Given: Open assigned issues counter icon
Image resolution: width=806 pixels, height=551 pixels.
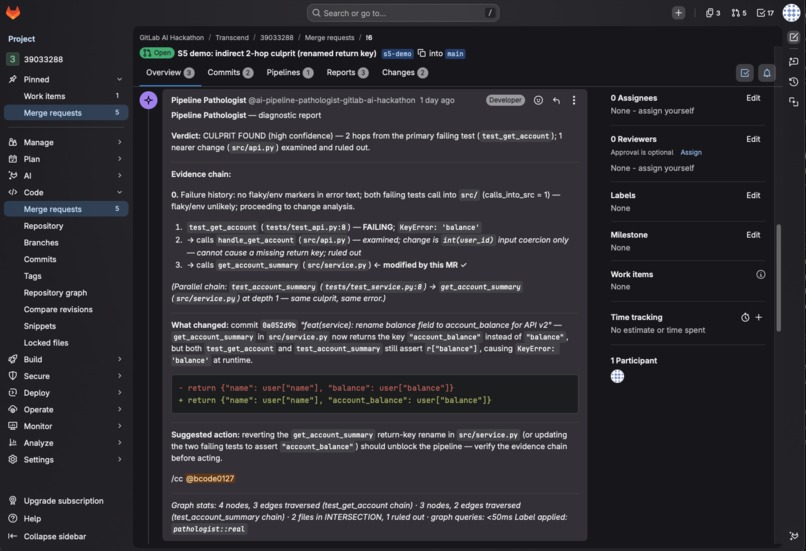Looking at the screenshot, I should pyautogui.click(x=712, y=13).
